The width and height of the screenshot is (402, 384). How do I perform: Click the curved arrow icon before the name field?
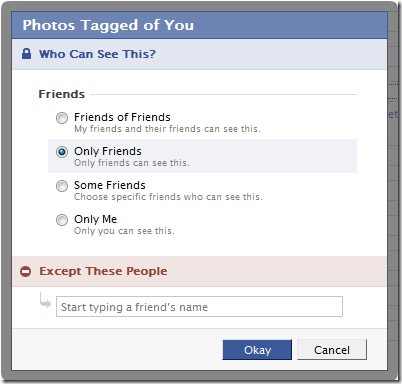45,300
